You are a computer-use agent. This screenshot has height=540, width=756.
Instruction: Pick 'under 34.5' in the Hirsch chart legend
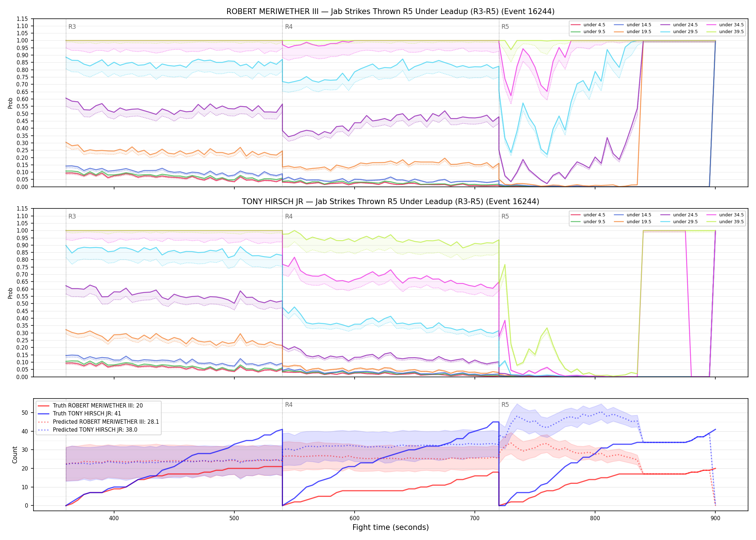click(725, 215)
